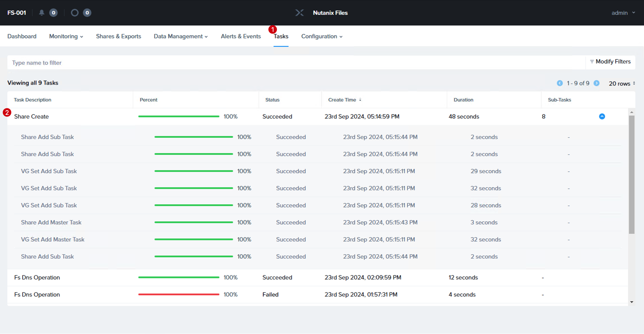Click the Modify Filters button
Image resolution: width=644 pixels, height=334 pixels.
tap(610, 62)
